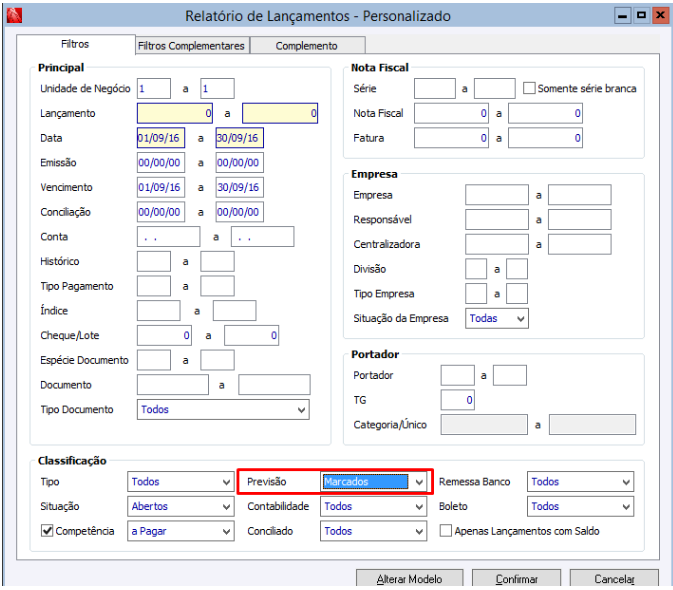Enable Apenas Lançamentos com Saldo
673x590 pixels.
click(x=446, y=531)
